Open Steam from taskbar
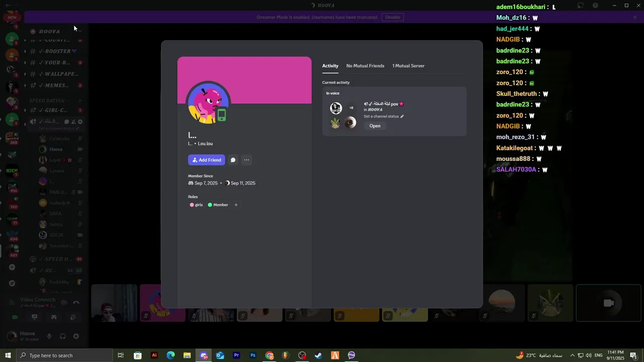644x362 pixels. [x=318, y=355]
